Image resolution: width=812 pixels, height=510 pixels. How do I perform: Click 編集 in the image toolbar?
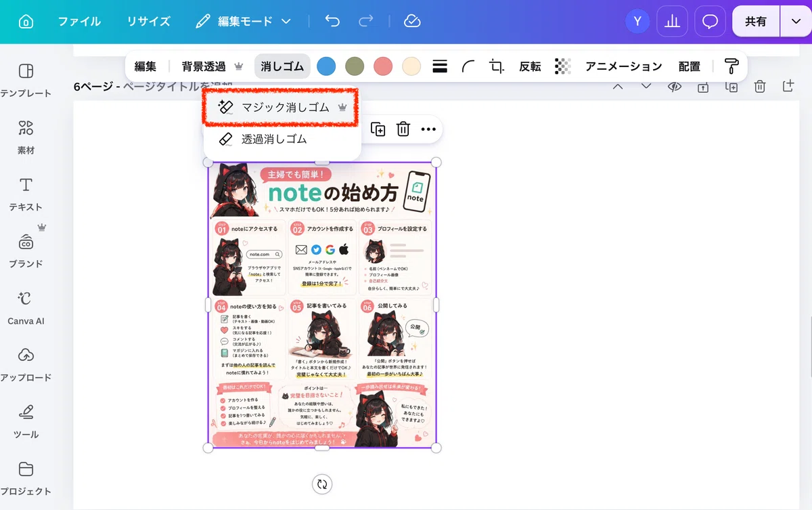[145, 66]
